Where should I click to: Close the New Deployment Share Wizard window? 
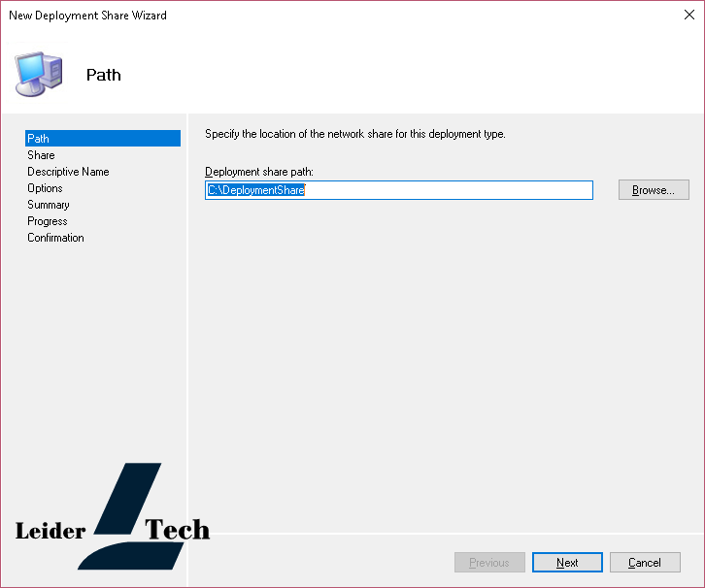click(688, 15)
